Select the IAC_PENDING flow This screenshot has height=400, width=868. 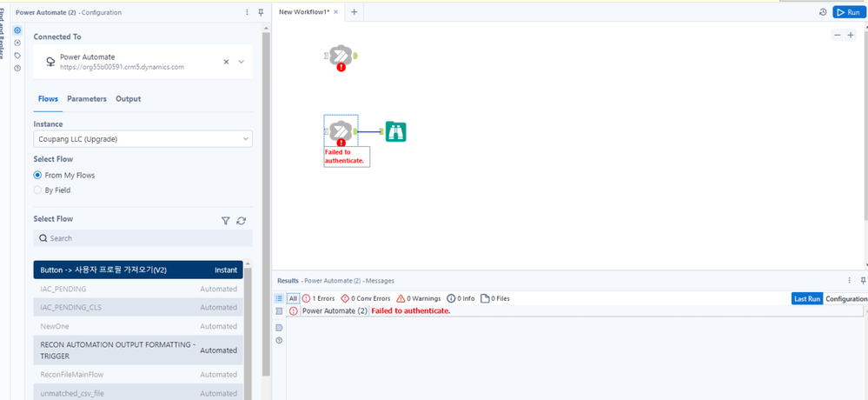138,289
